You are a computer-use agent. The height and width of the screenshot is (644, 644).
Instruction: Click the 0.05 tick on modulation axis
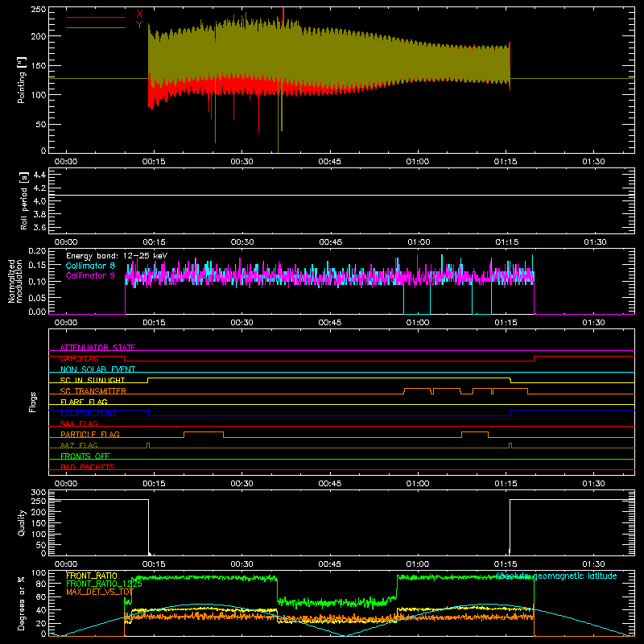[37, 297]
